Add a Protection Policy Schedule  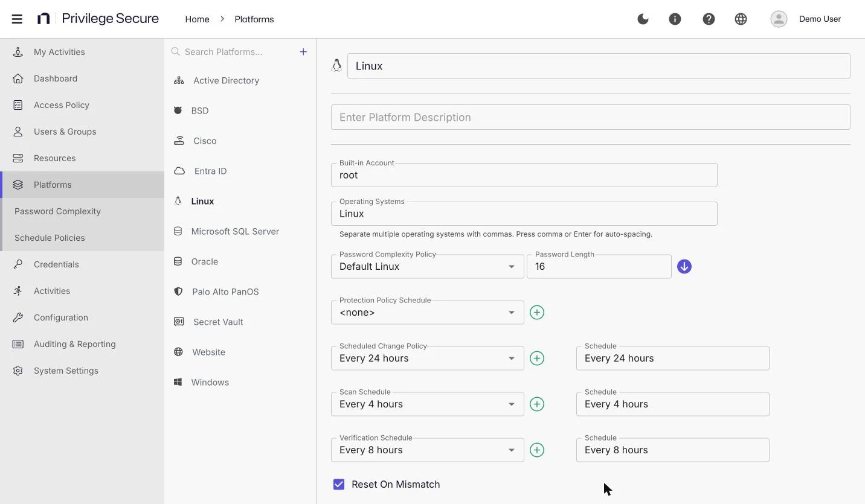coord(536,312)
